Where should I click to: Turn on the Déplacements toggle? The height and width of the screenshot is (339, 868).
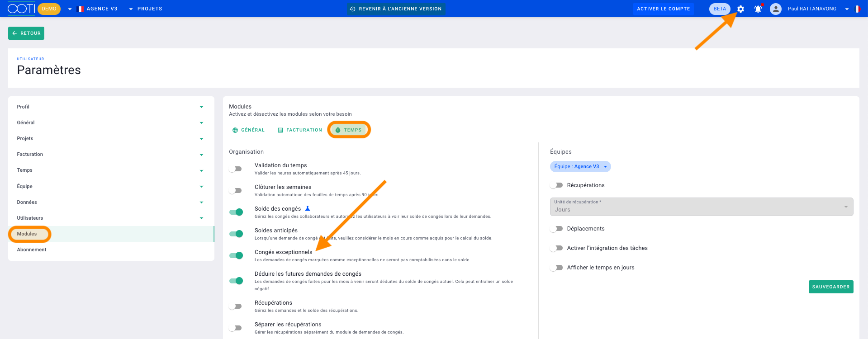[557, 229]
